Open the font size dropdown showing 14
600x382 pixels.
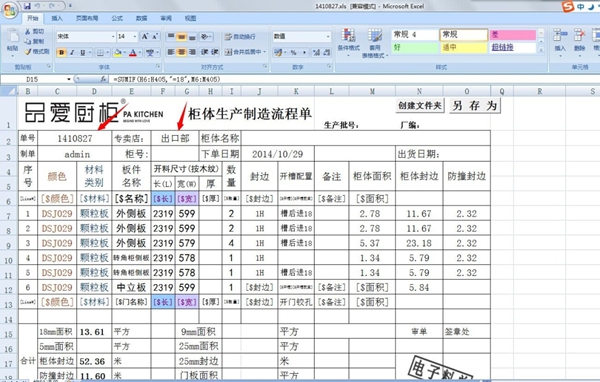(x=135, y=36)
